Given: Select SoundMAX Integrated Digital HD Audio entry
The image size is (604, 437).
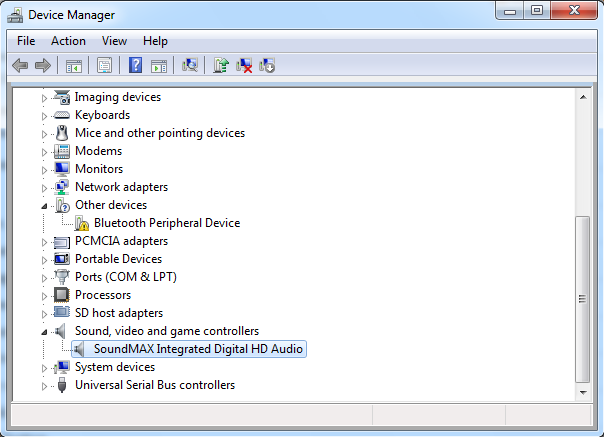Looking at the screenshot, I should click(x=198, y=349).
